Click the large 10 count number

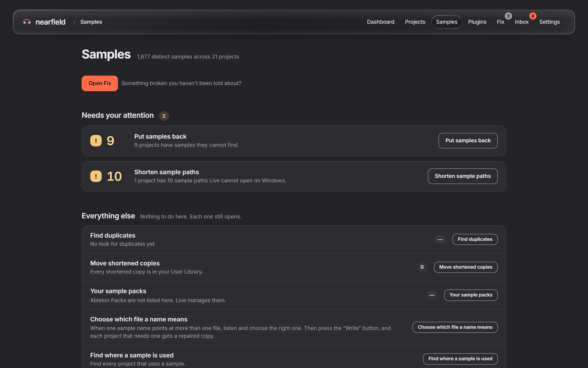pos(114,176)
